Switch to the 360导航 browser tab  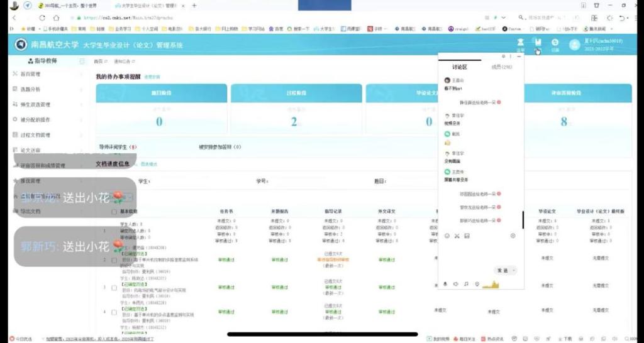click(68, 6)
